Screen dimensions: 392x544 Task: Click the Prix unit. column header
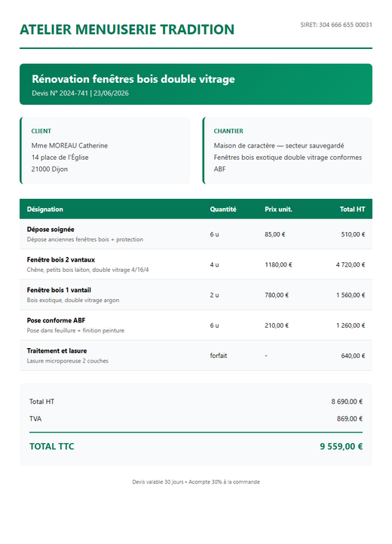tap(278, 209)
